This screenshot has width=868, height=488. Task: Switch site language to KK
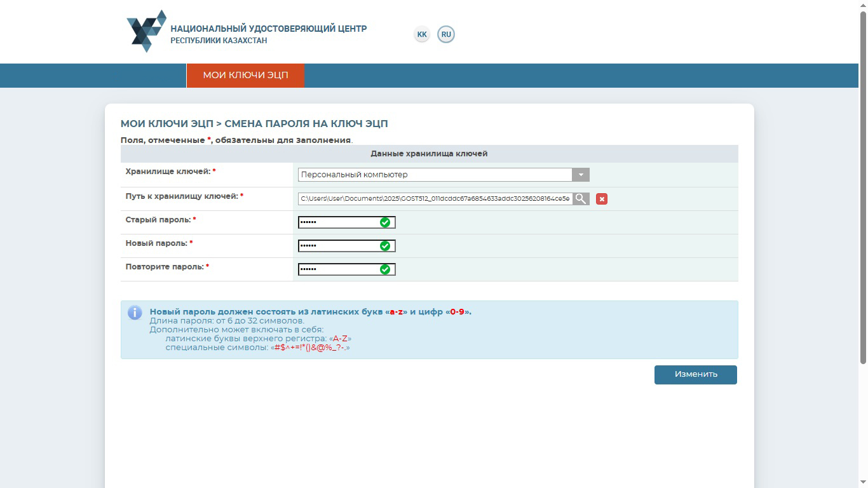coord(422,34)
